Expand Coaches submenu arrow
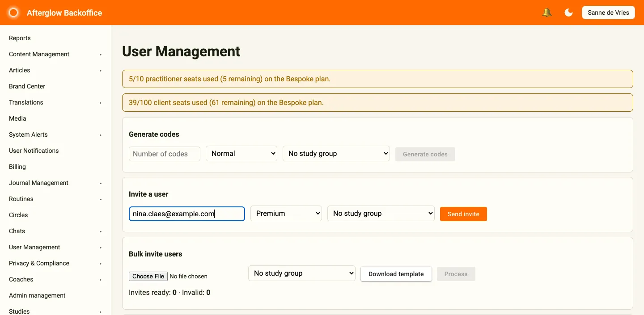The image size is (644, 315). [x=101, y=280]
